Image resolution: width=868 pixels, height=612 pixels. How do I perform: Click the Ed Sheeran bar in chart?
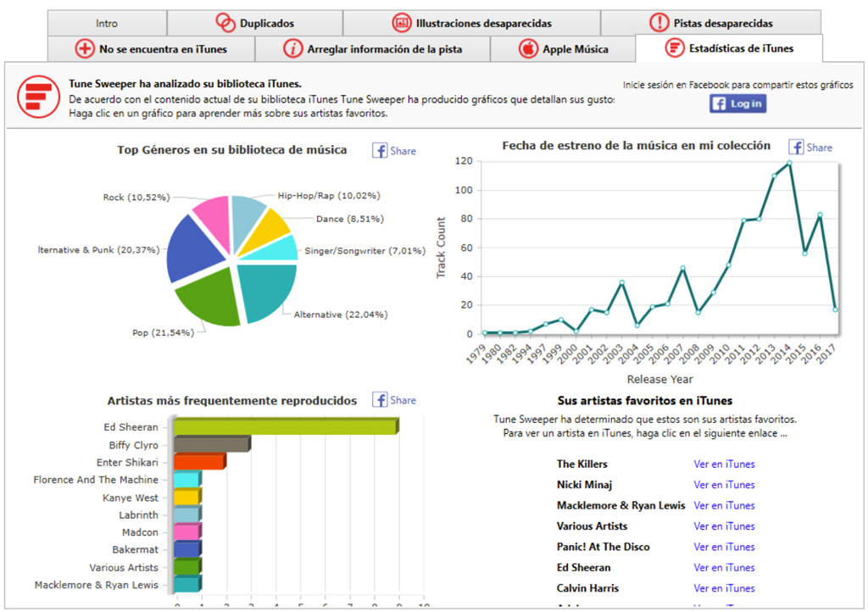click(285, 426)
